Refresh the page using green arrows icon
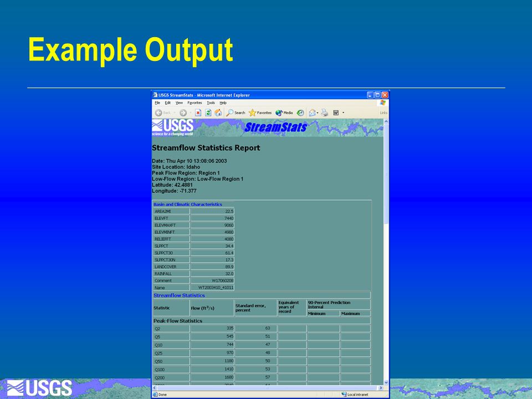Image resolution: width=532 pixels, height=399 pixels. pyautogui.click(x=208, y=112)
